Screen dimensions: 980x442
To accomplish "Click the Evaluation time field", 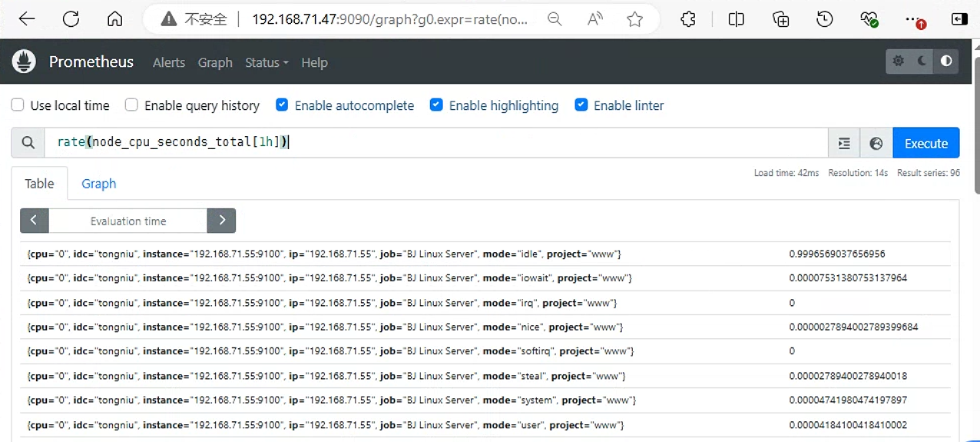I will coord(128,221).
